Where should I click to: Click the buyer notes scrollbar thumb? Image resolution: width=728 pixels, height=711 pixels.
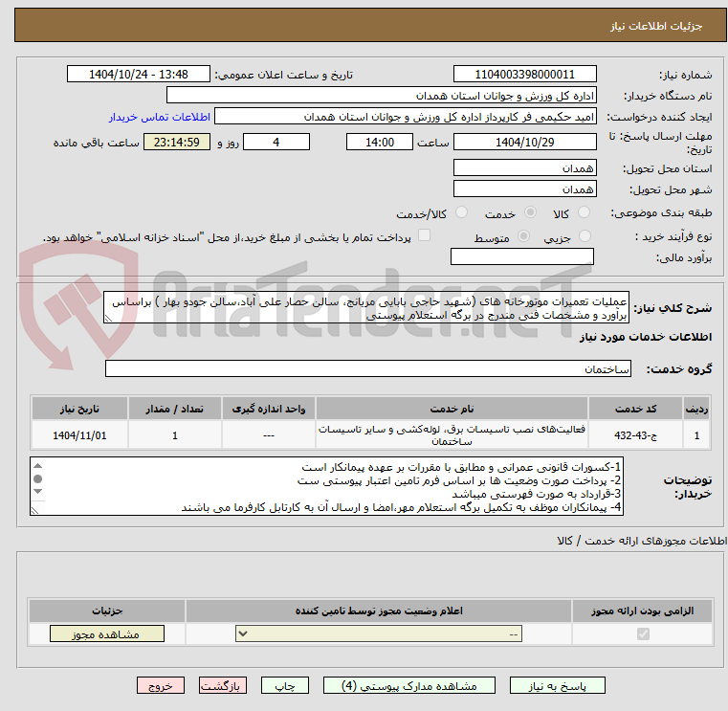37,478
